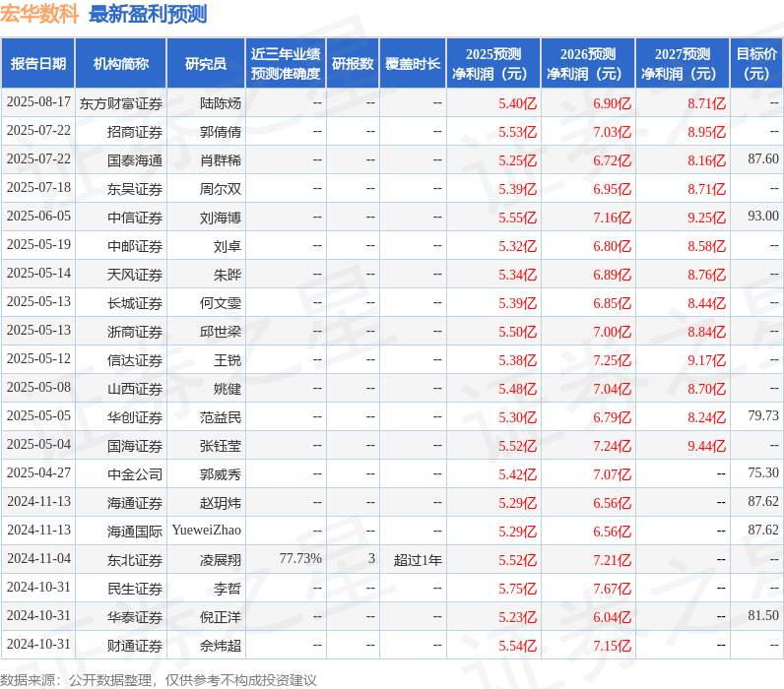Click target price 93.00
This screenshot has width=784, height=689.
click(763, 216)
